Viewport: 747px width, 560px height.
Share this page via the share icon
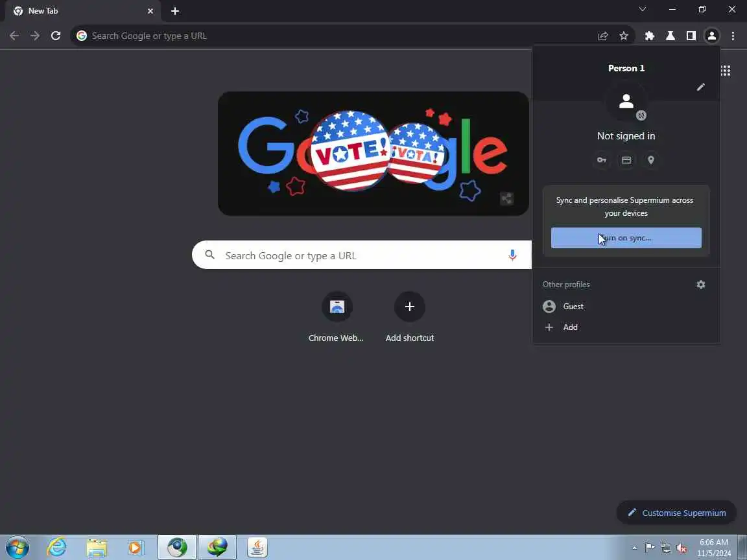point(603,36)
